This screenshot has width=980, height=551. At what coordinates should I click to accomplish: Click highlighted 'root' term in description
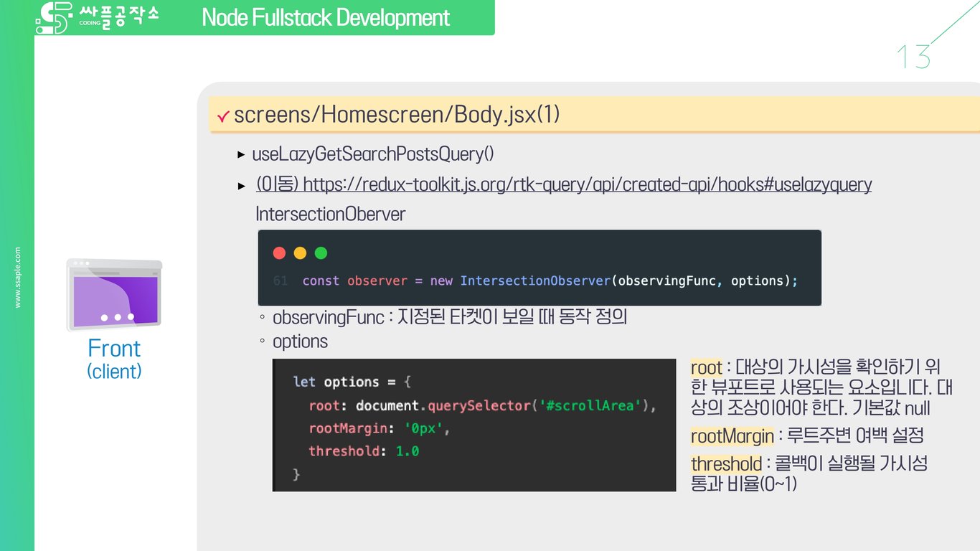(x=707, y=367)
